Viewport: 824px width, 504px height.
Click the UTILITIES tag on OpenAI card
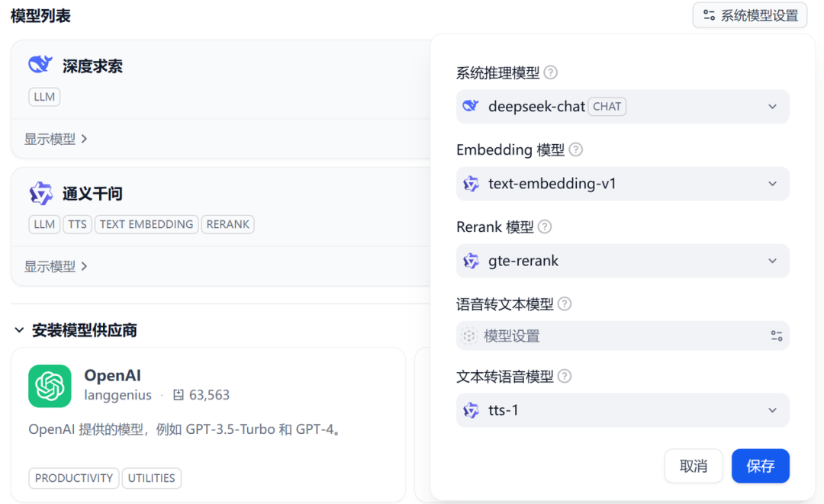coord(151,478)
